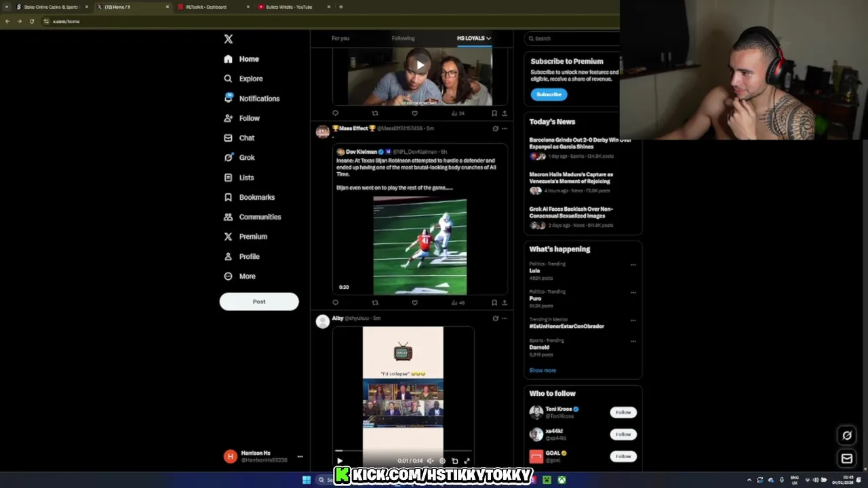Screen dimensions: 868x488
Task: Play the Alby video
Action: [x=340, y=461]
